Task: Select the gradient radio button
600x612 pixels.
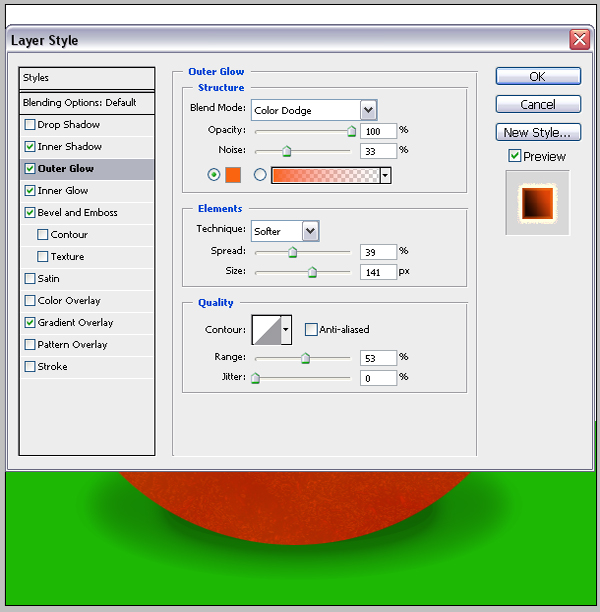Action: [x=260, y=174]
